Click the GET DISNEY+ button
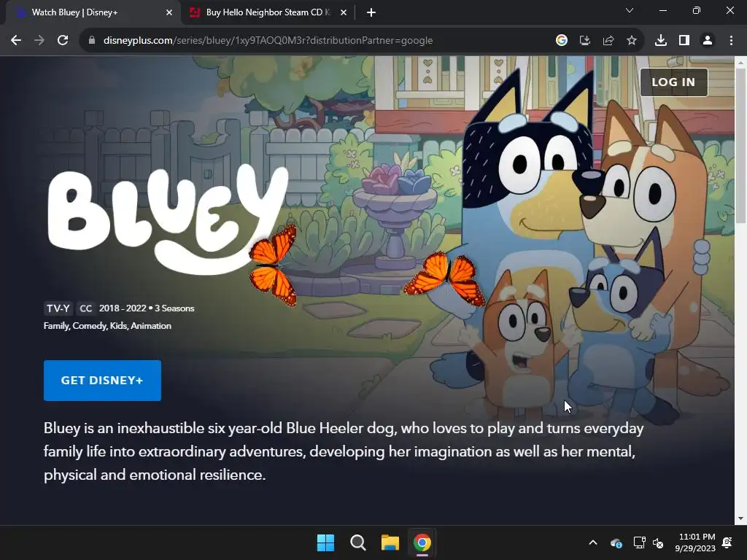 point(102,381)
